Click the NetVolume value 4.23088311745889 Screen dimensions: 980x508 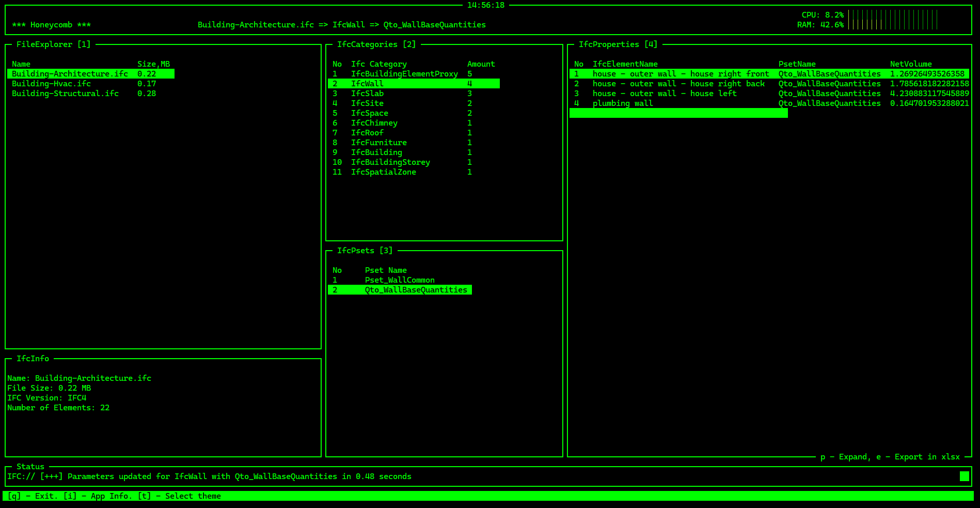click(929, 94)
